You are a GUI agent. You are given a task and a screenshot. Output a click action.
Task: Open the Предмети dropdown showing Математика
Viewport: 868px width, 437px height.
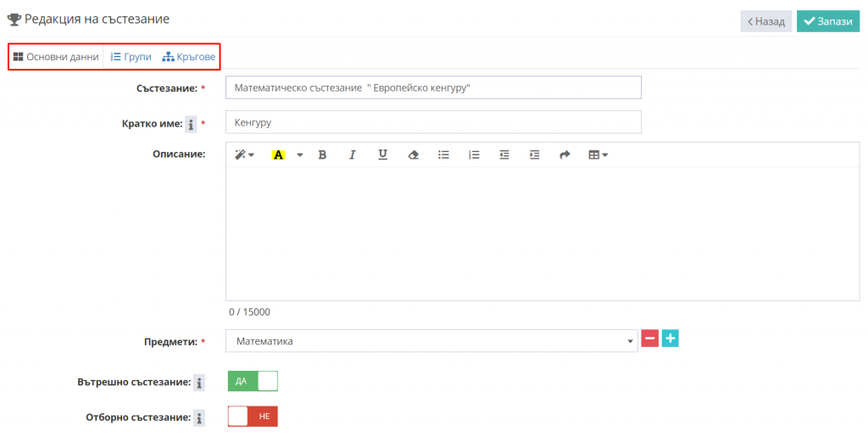432,341
